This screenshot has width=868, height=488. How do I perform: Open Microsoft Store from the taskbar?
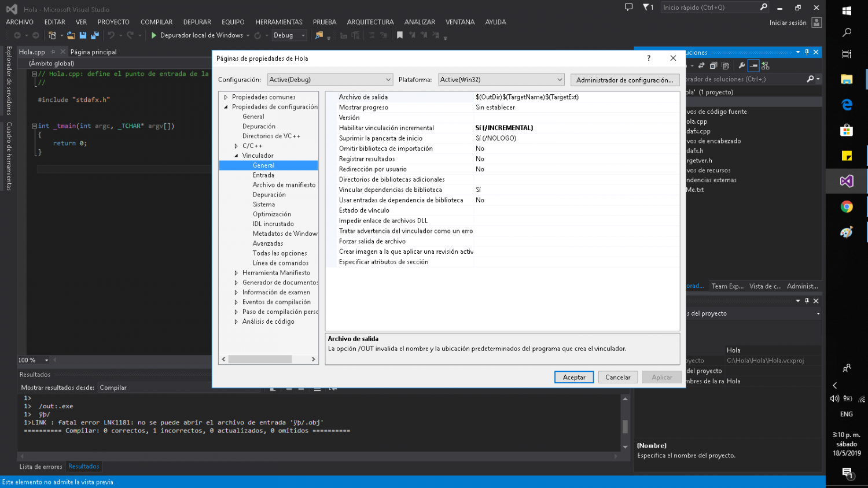[847, 130]
